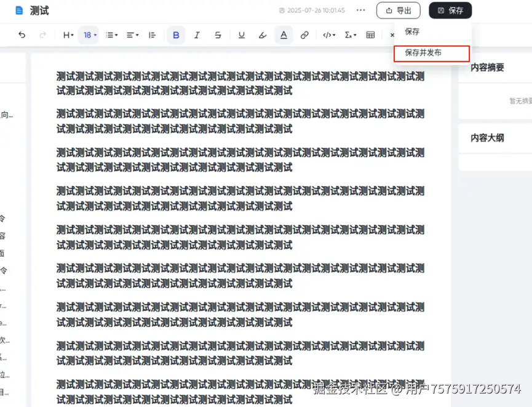Click the font color A icon
The width and height of the screenshot is (532, 407).
[284, 35]
